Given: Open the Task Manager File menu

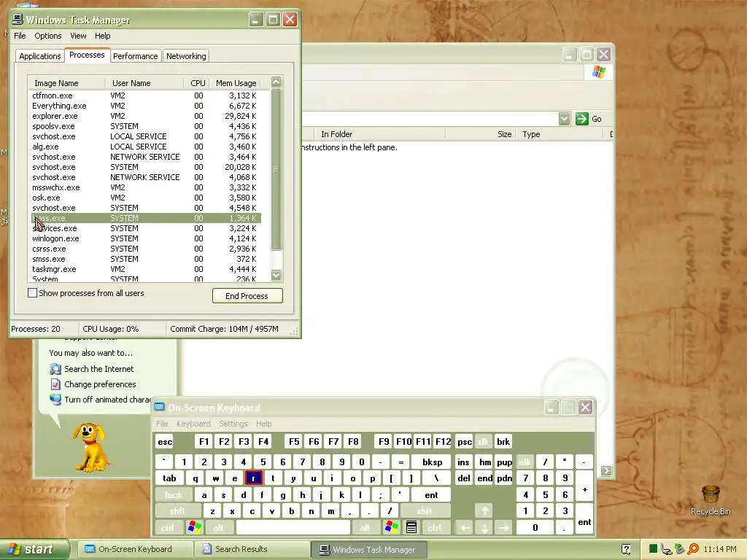Looking at the screenshot, I should point(20,36).
